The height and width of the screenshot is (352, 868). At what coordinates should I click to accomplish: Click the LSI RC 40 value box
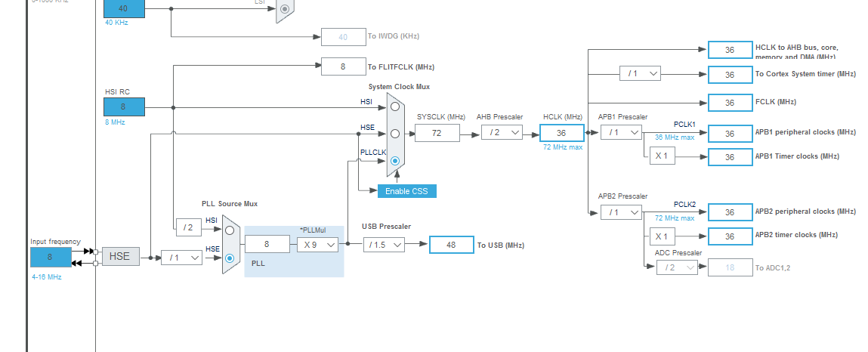[x=124, y=8]
